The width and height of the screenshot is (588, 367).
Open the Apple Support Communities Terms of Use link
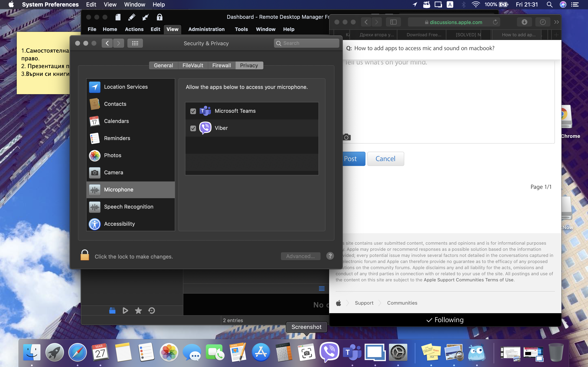(x=468, y=280)
